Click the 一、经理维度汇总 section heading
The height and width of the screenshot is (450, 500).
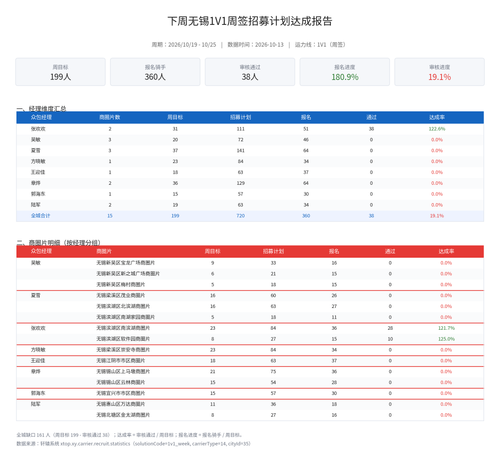point(41,108)
